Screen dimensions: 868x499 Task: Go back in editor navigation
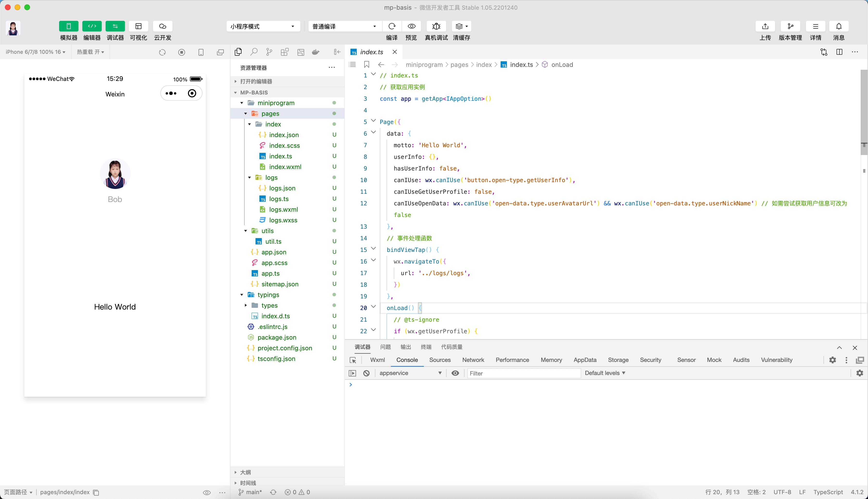[x=381, y=64]
